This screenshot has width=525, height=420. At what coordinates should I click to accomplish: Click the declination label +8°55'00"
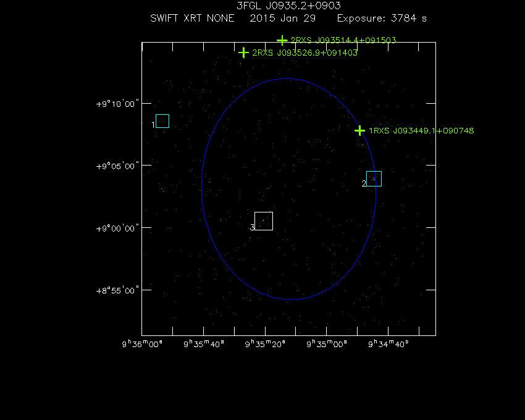[117, 290]
